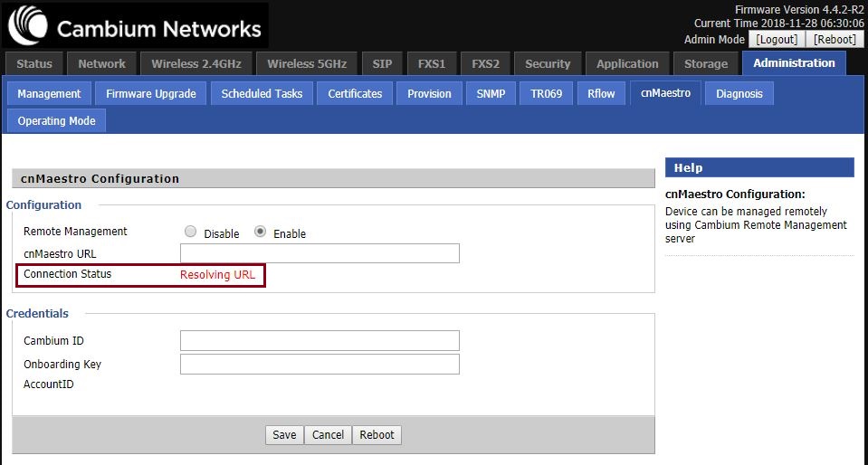868x465 pixels.
Task: Click the 'Resolving URL' status text
Action: [217, 275]
